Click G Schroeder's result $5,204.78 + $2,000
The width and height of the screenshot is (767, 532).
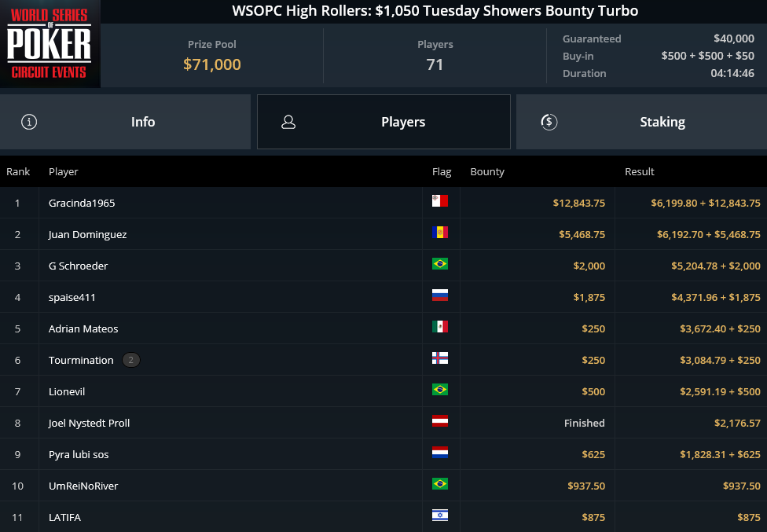pos(716,266)
